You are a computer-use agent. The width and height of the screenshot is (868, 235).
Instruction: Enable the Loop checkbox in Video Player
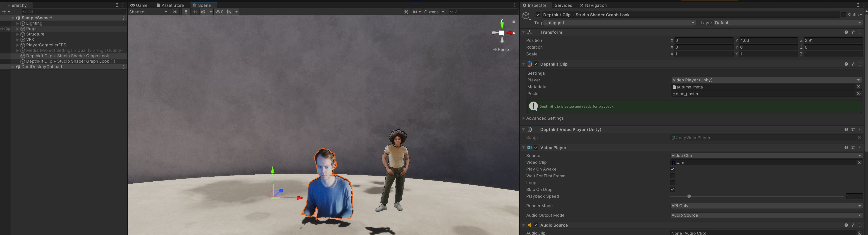[x=672, y=183]
